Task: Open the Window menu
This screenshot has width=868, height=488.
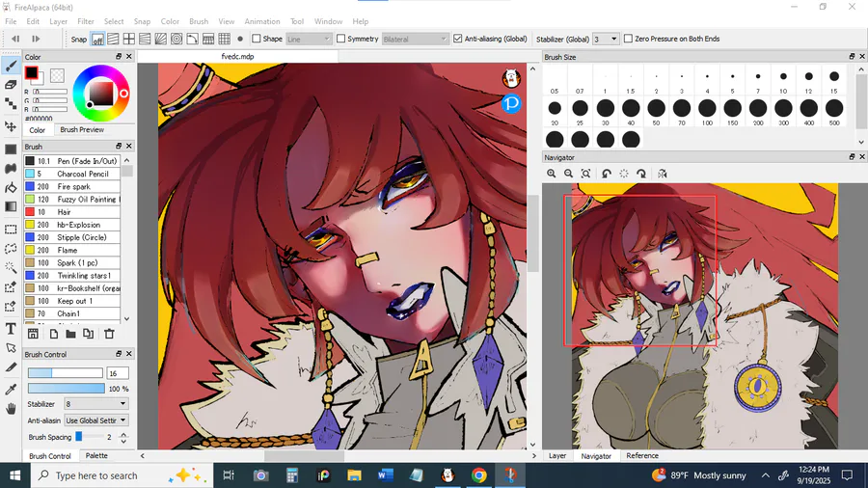Action: pyautogui.click(x=328, y=21)
